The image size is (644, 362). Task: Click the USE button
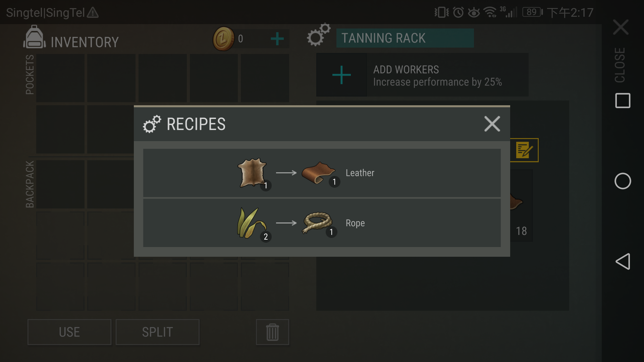pos(69,332)
